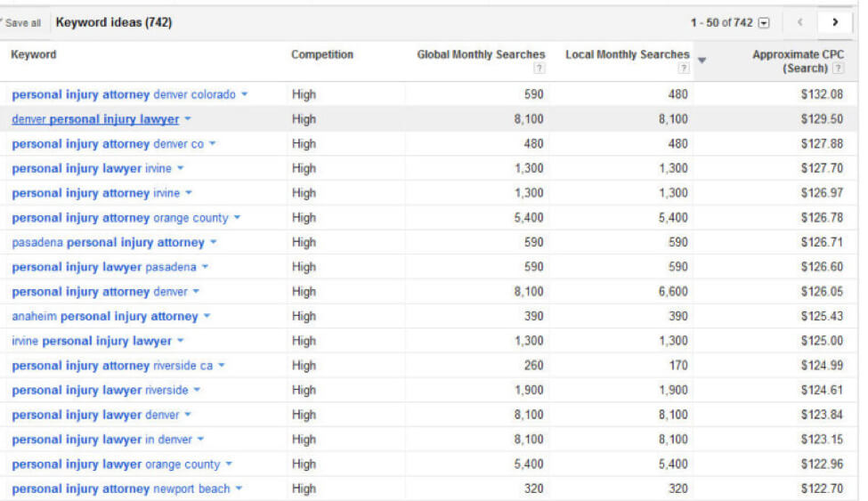The image size is (868, 501).
Task: Click CPC value $125.00
Action: click(822, 341)
